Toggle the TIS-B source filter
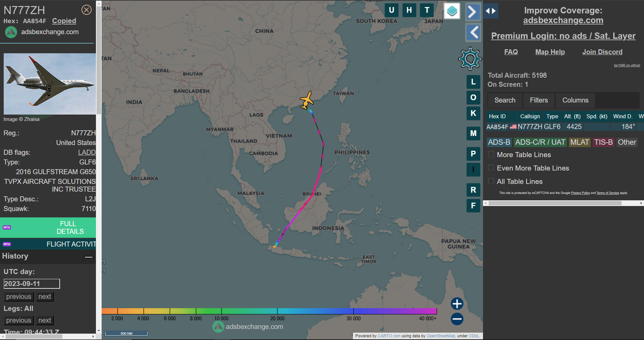 pos(603,142)
